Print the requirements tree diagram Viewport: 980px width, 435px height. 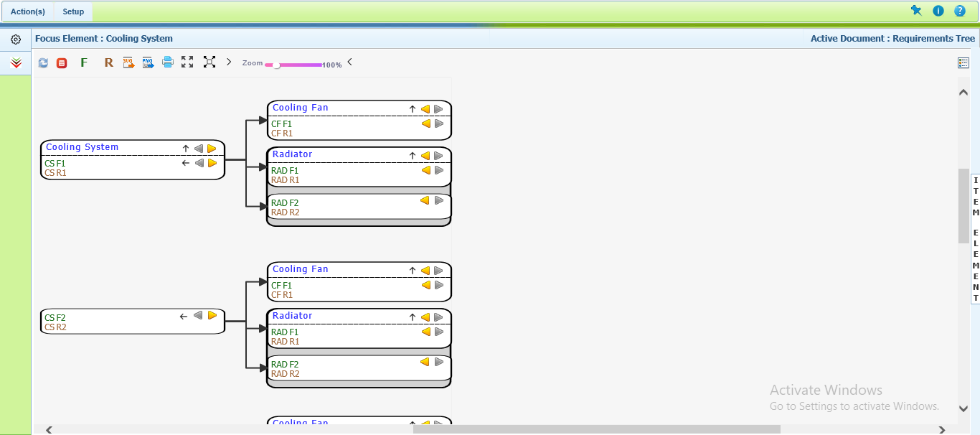(x=168, y=62)
